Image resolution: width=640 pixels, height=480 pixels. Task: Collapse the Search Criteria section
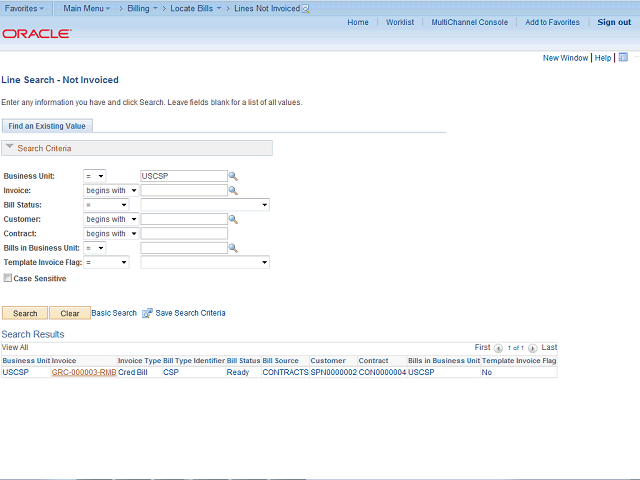(10, 147)
